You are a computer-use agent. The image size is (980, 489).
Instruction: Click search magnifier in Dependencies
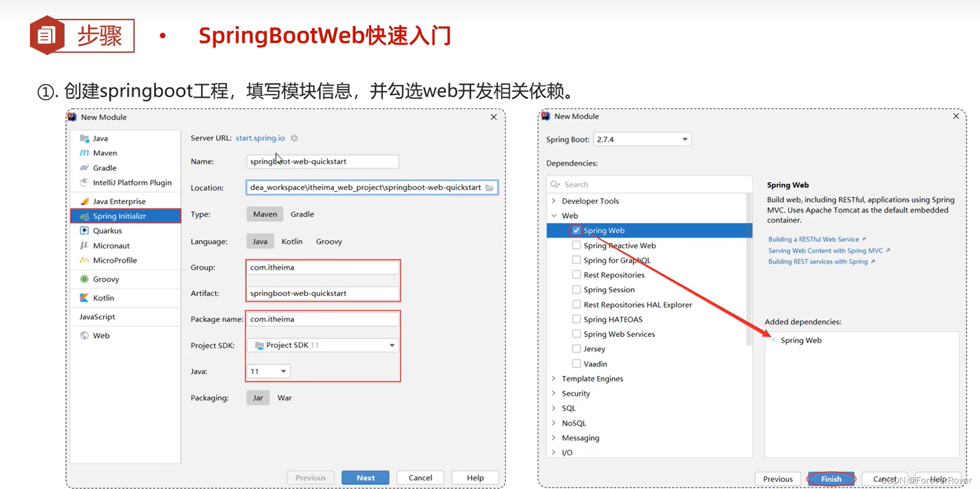click(x=555, y=184)
